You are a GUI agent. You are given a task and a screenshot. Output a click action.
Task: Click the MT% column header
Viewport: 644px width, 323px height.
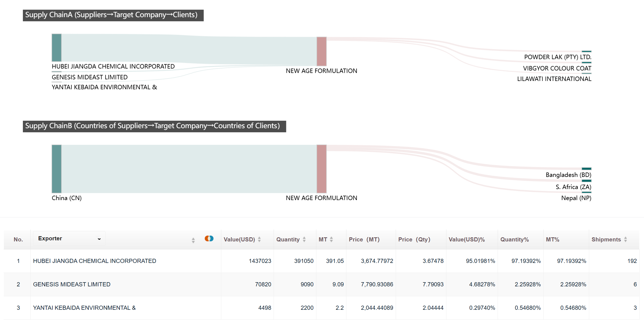(553, 239)
